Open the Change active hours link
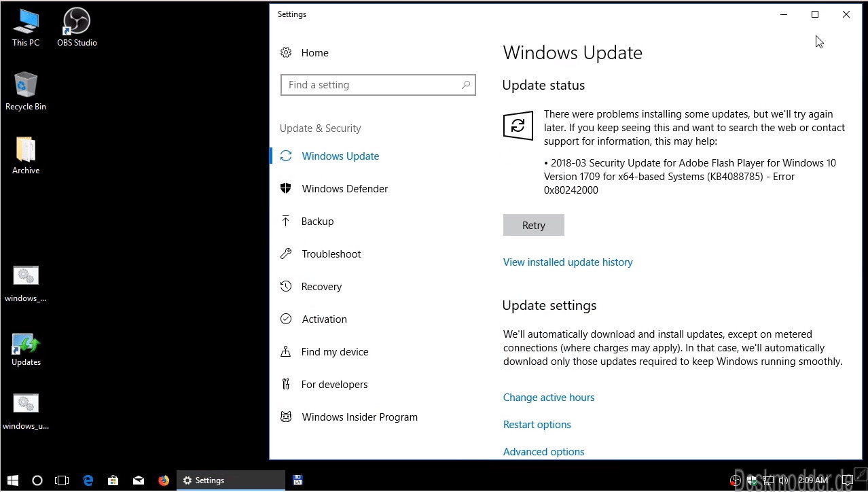 pyautogui.click(x=549, y=398)
